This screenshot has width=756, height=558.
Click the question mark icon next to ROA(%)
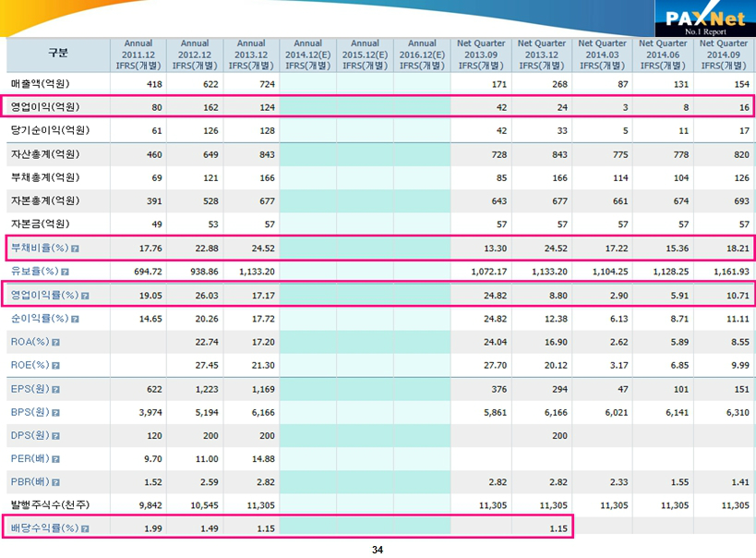56,342
